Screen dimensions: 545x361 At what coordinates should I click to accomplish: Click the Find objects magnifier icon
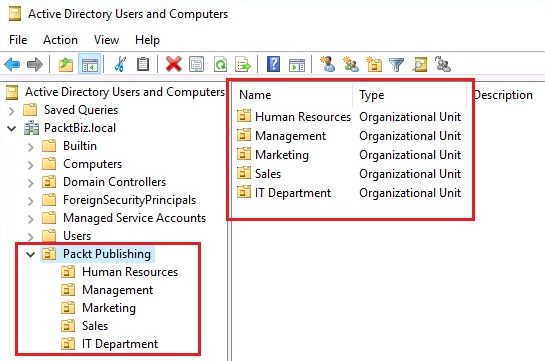point(420,64)
